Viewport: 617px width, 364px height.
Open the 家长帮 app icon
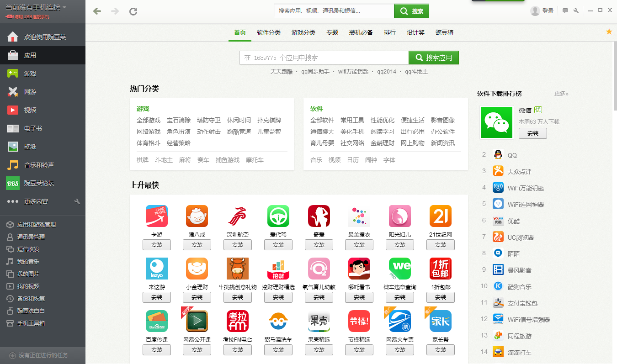(x=441, y=321)
